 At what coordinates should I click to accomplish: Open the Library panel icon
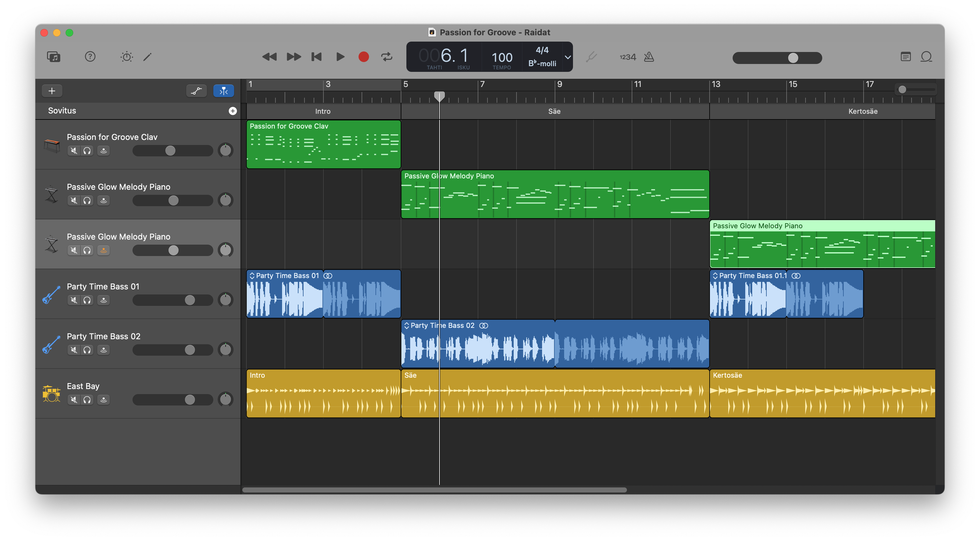tap(54, 57)
